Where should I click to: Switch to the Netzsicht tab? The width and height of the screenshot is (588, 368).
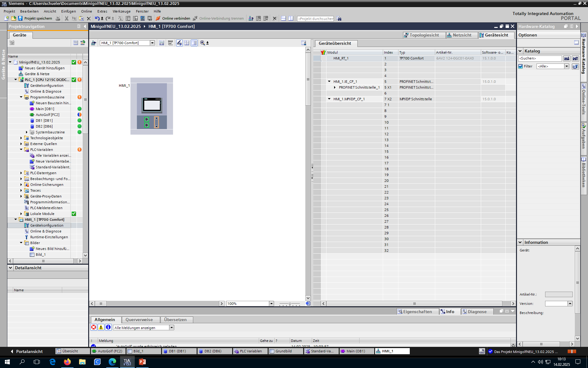pyautogui.click(x=462, y=35)
